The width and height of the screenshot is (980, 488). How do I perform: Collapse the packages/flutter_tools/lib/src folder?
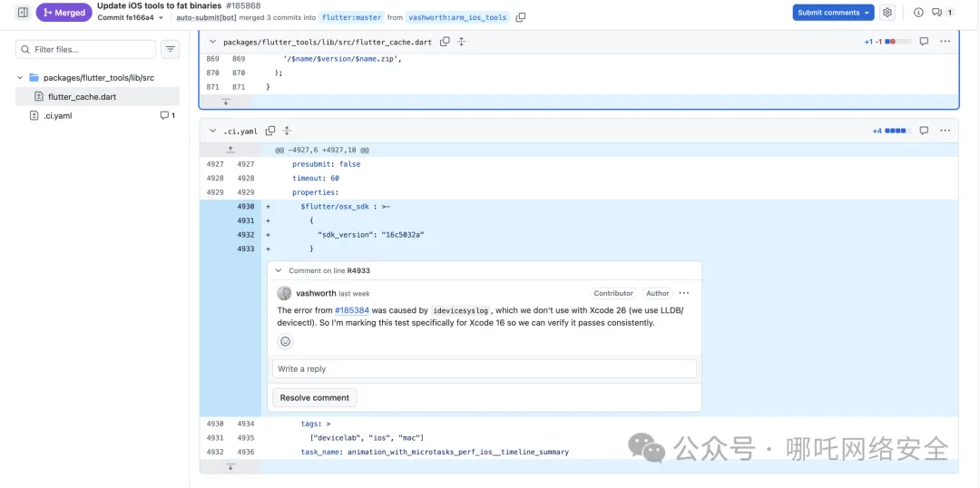[20, 78]
